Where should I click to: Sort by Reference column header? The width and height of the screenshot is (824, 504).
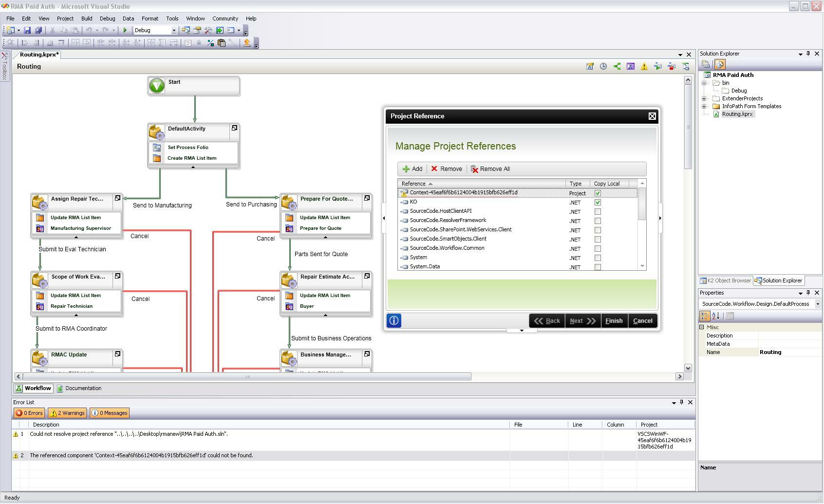tap(481, 184)
